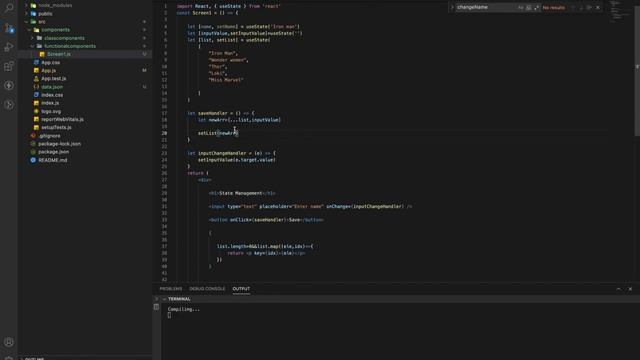Toggle Match Case in find widget
This screenshot has width=640, height=360.
[x=520, y=7]
